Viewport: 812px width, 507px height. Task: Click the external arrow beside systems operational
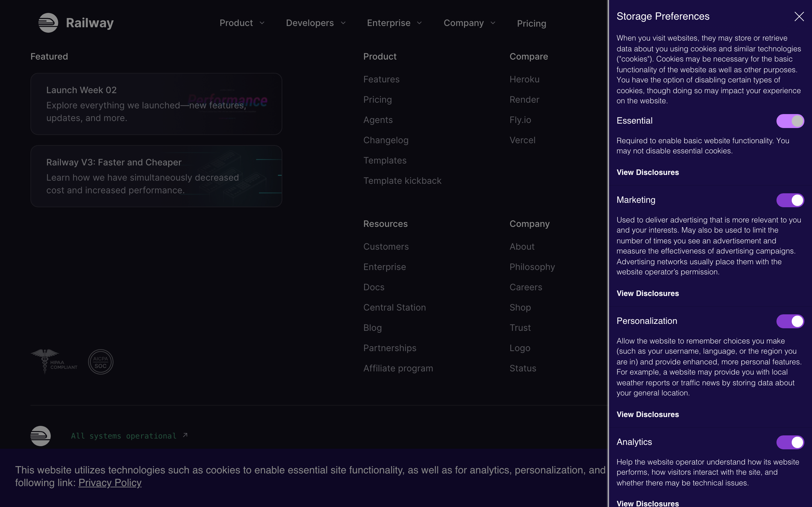185,435
